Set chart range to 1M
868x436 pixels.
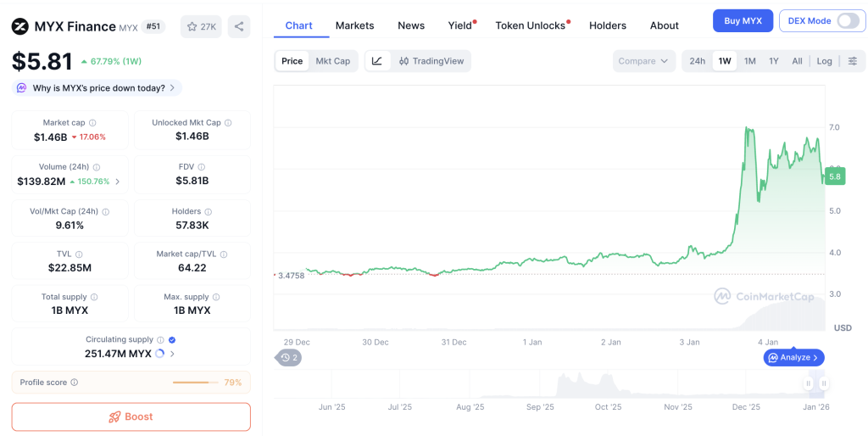point(749,61)
